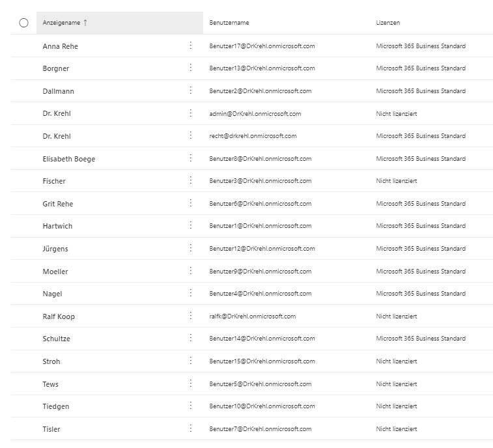Open more actions for Tisler

pos(190,428)
